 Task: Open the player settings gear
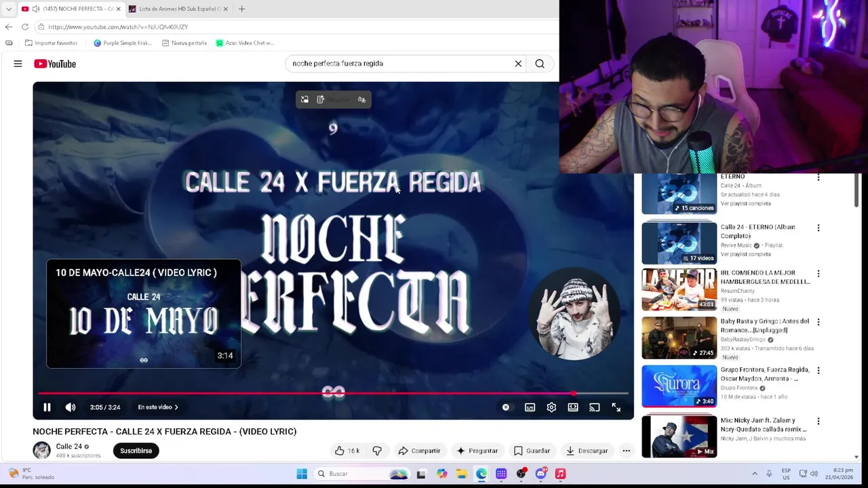pyautogui.click(x=551, y=407)
